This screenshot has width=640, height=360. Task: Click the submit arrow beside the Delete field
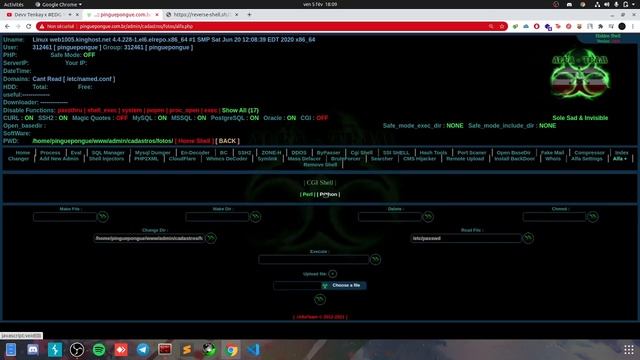point(428,217)
